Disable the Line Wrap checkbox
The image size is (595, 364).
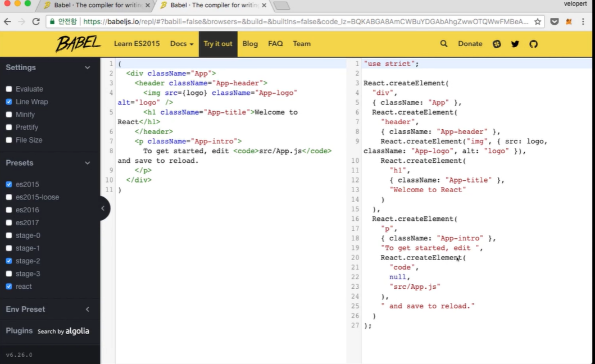click(9, 102)
